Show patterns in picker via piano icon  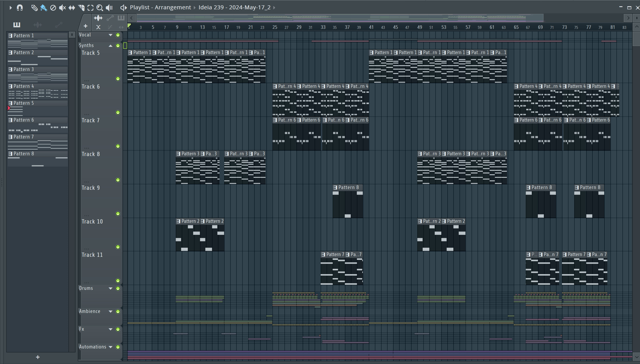16,24
